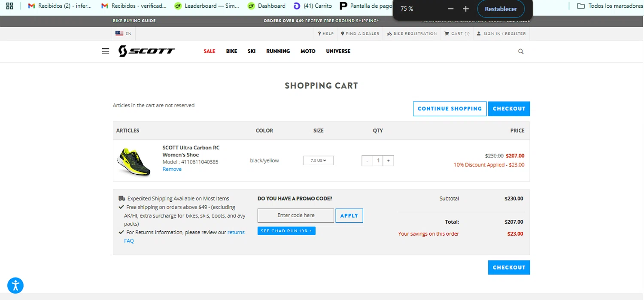Image resolution: width=644 pixels, height=300 pixels.
Task: Open the 7.5 US size dropdown
Action: pyautogui.click(x=318, y=161)
